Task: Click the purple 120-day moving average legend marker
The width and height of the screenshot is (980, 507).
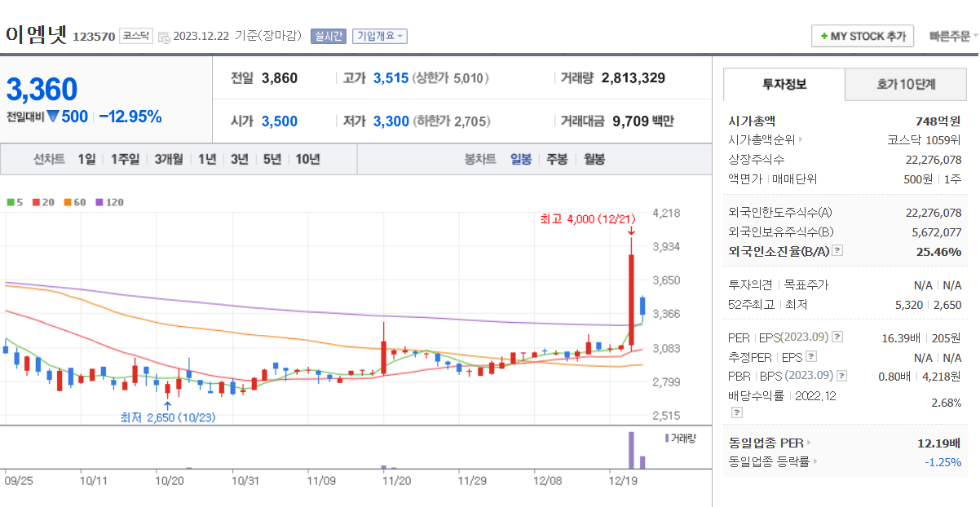Action: [x=99, y=202]
